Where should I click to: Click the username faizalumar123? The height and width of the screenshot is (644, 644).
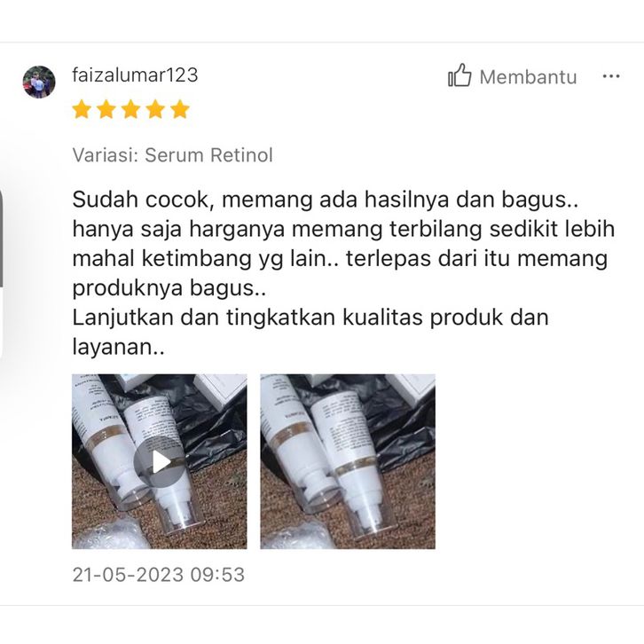click(x=135, y=75)
